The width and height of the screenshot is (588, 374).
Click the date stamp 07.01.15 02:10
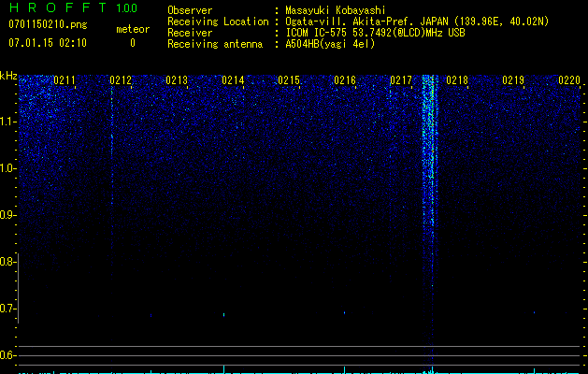48,43
